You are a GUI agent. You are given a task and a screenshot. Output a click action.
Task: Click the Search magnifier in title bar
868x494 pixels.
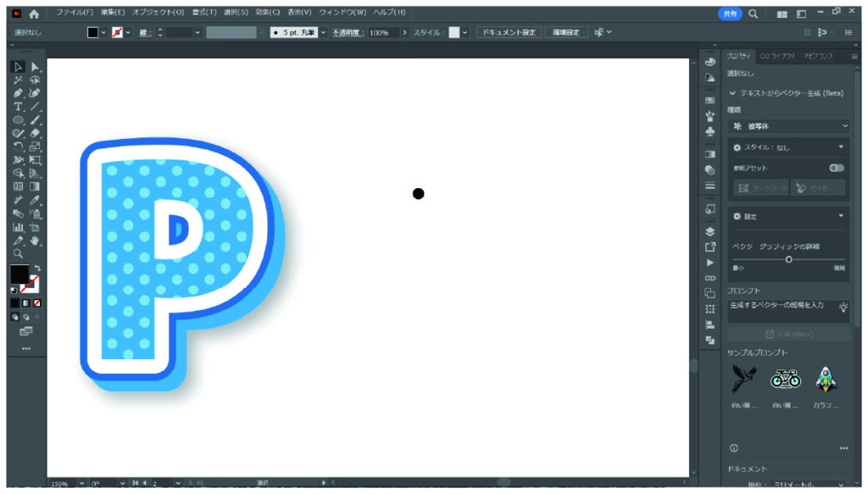click(x=754, y=14)
